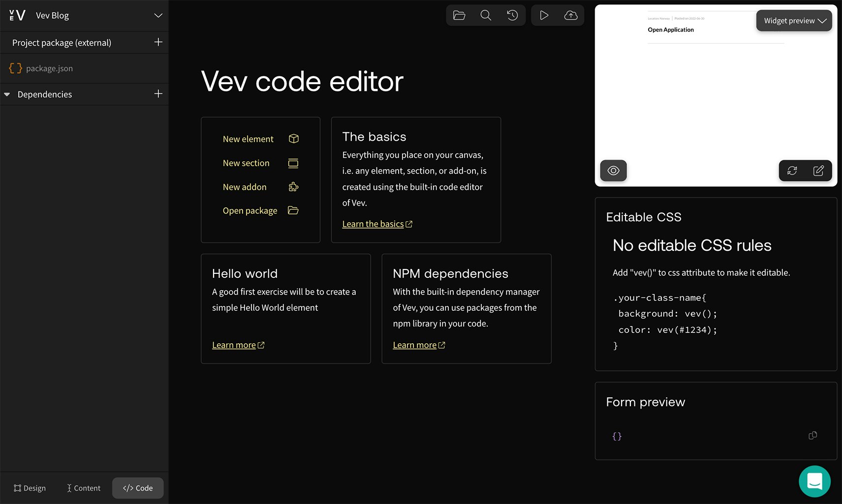
Task: Open Learn more under NPM dependencies
Action: (x=419, y=345)
